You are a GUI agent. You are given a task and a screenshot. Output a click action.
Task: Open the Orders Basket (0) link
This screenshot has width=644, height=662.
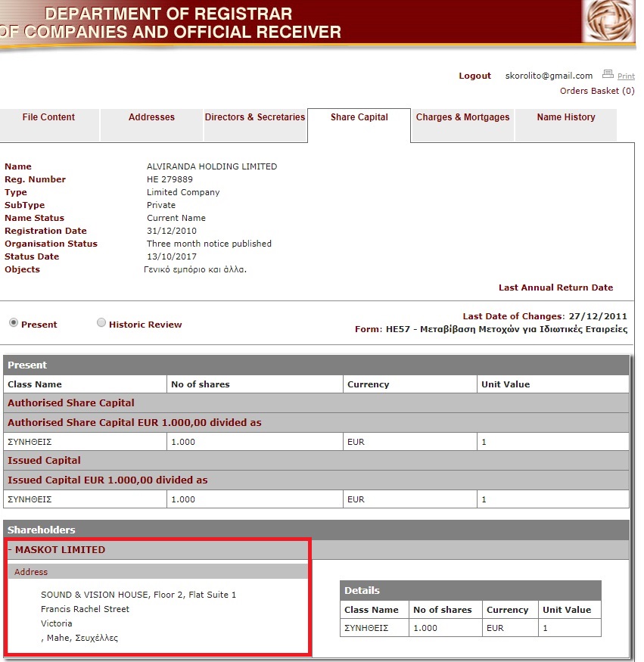tap(596, 91)
